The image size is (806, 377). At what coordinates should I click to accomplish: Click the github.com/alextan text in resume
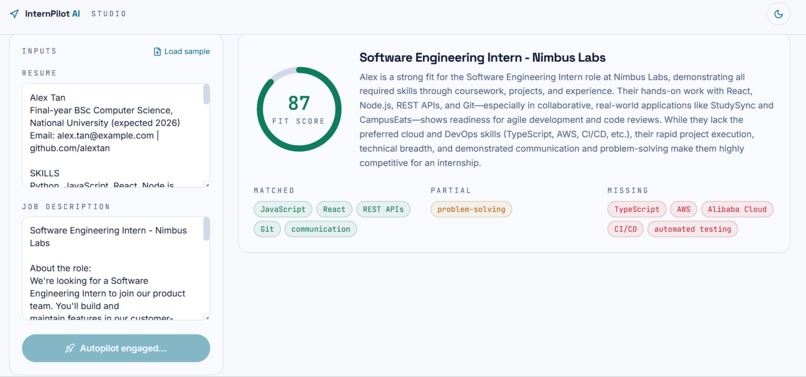pyautogui.click(x=70, y=148)
